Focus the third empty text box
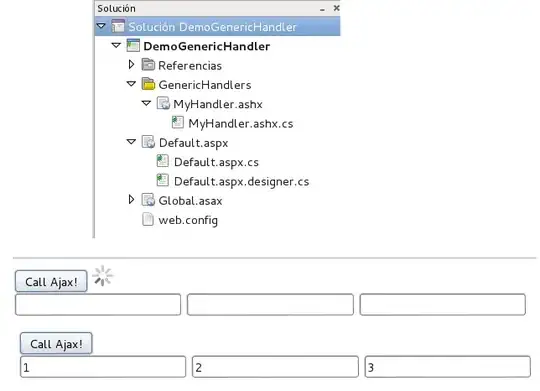Image resolution: width=540 pixels, height=391 pixels. [x=443, y=305]
